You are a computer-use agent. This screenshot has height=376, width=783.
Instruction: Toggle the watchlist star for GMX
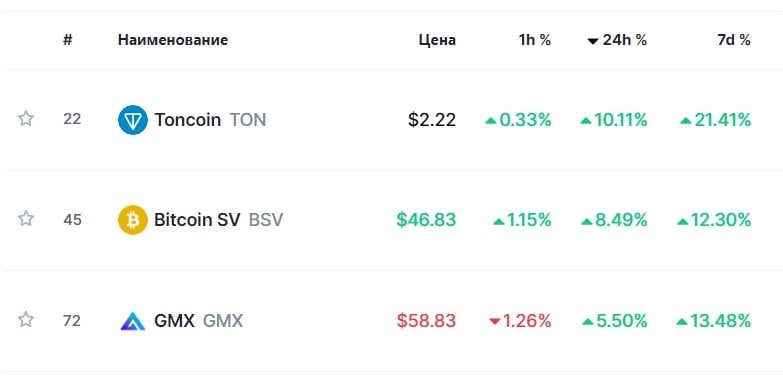(x=26, y=319)
